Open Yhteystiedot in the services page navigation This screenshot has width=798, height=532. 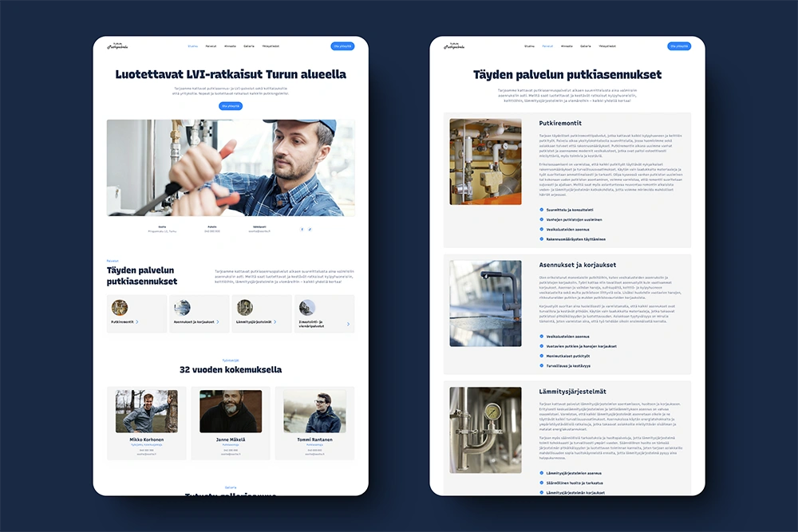pyautogui.click(x=607, y=46)
